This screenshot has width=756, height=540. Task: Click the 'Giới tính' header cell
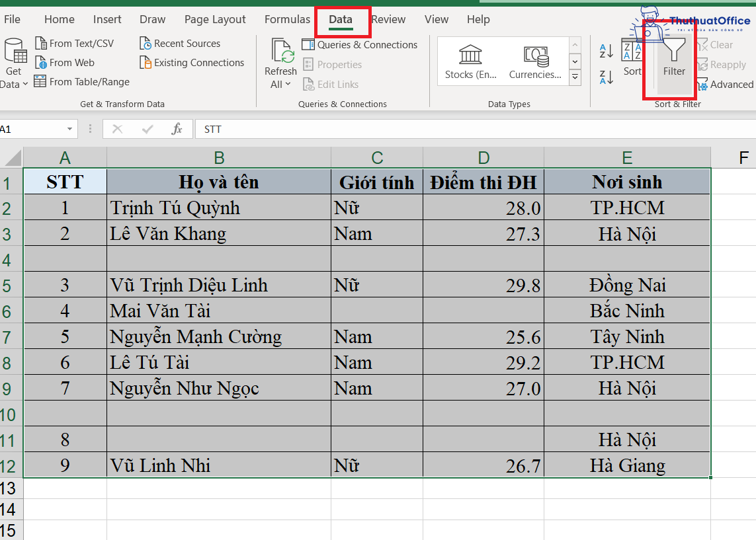[x=377, y=182]
